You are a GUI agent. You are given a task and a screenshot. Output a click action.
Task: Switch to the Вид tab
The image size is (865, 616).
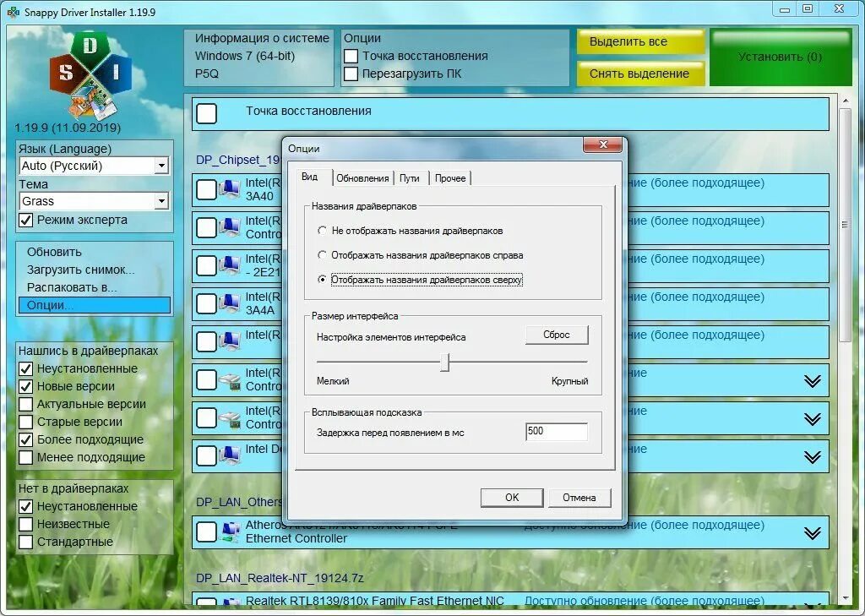tap(310, 177)
